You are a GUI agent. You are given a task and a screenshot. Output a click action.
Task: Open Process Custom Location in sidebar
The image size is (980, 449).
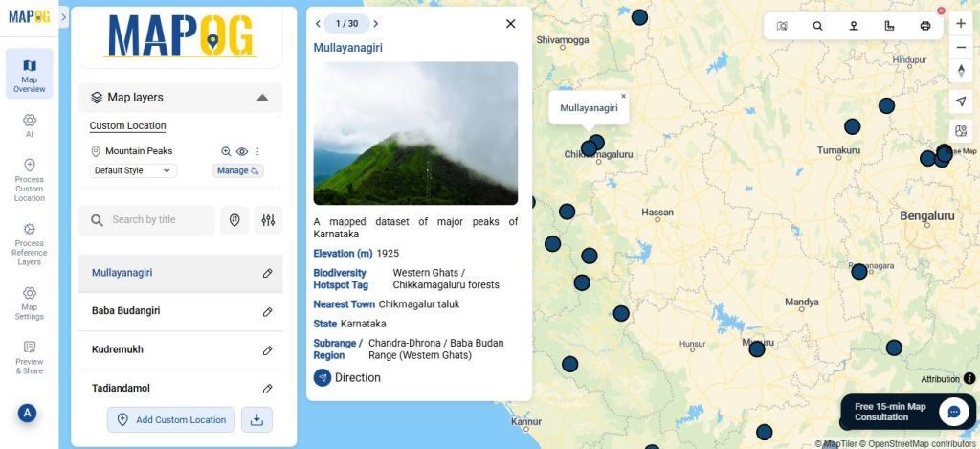pyautogui.click(x=30, y=180)
